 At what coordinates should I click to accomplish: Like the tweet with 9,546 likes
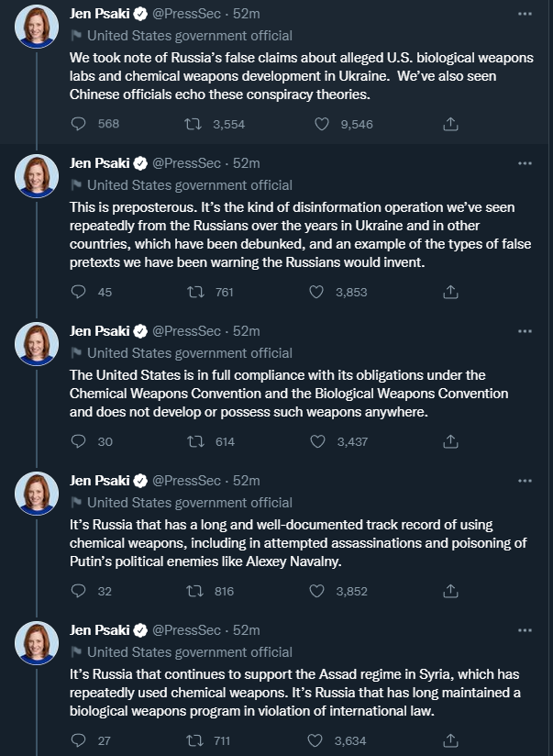click(318, 124)
